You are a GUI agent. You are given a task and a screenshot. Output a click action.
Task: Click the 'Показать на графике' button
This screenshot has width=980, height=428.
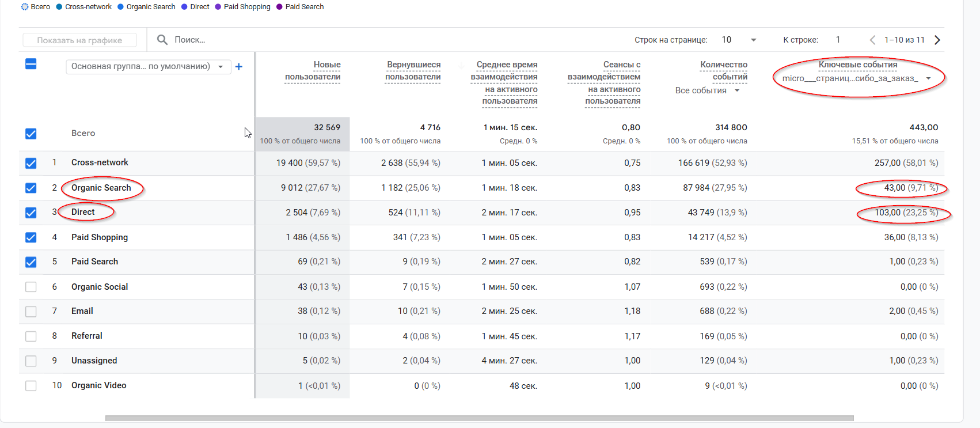point(79,40)
